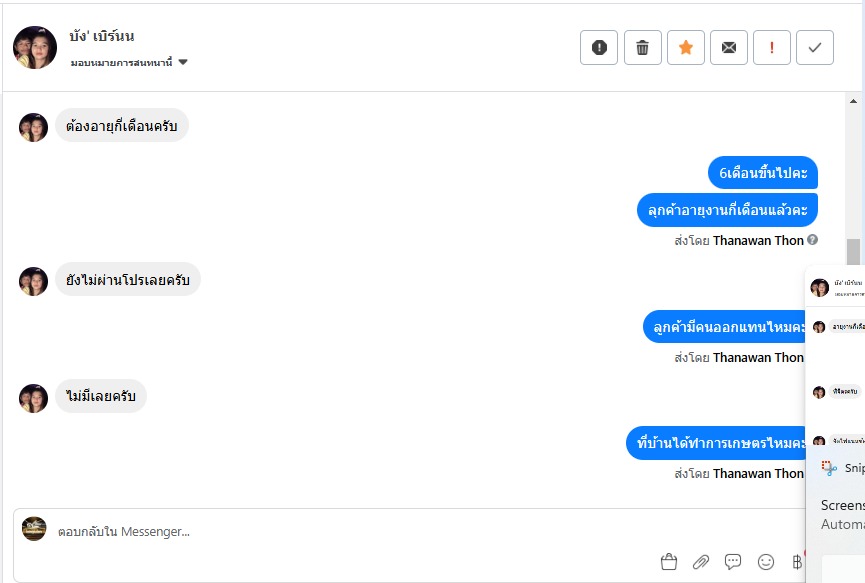Mark conversation unread with envelope icon

click(x=729, y=47)
